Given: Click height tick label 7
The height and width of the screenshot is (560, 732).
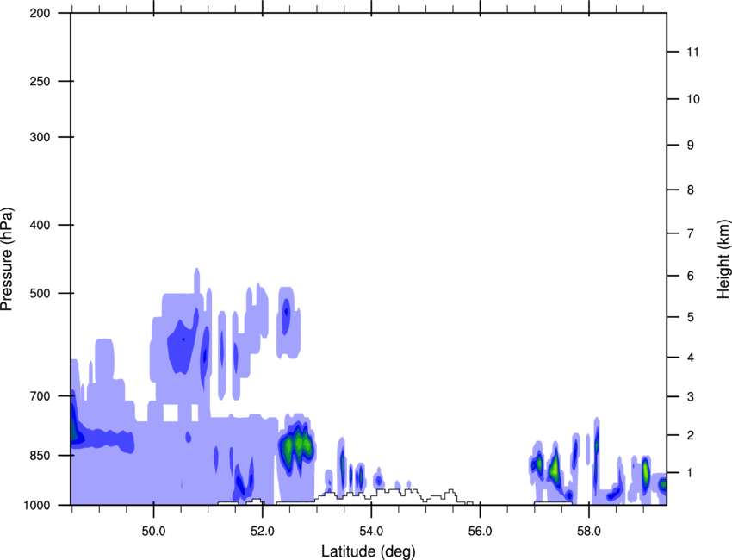Looking at the screenshot, I should 691,233.
